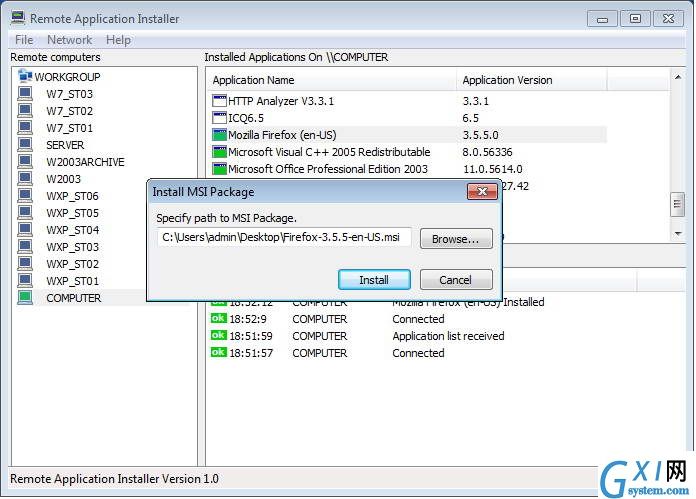This screenshot has height=499, width=696.
Task: Click the Visual C++ 2005 Redistributable icon
Action: pyautogui.click(x=219, y=152)
